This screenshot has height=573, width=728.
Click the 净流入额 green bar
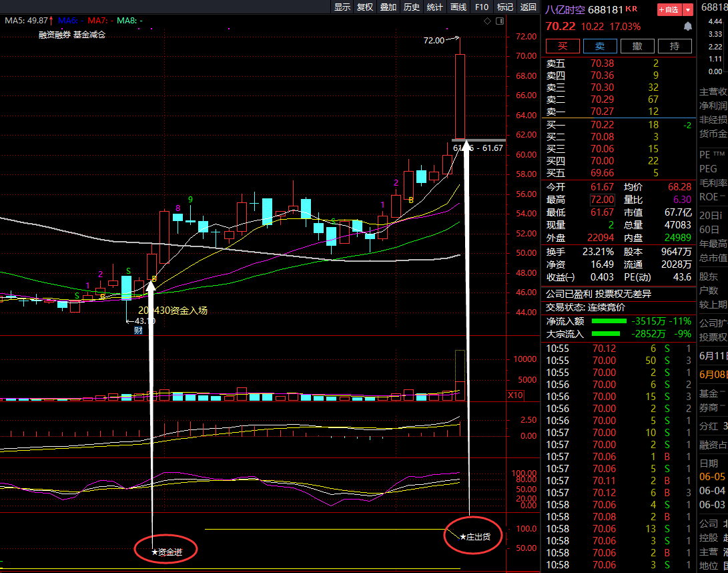[609, 321]
